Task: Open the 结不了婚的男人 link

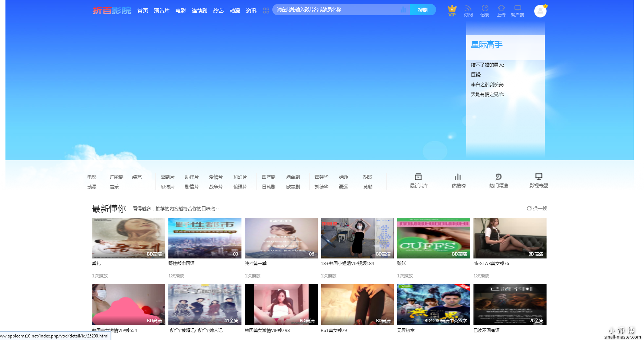Action: point(487,65)
